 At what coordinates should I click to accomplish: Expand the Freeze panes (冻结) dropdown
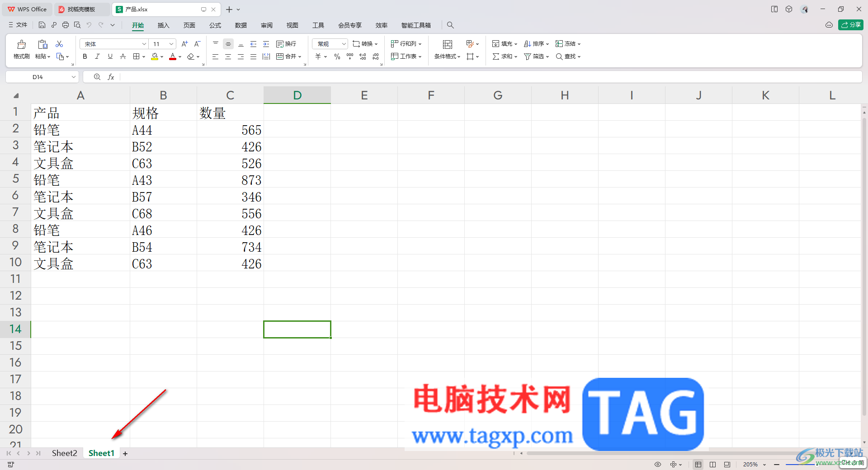click(x=579, y=44)
